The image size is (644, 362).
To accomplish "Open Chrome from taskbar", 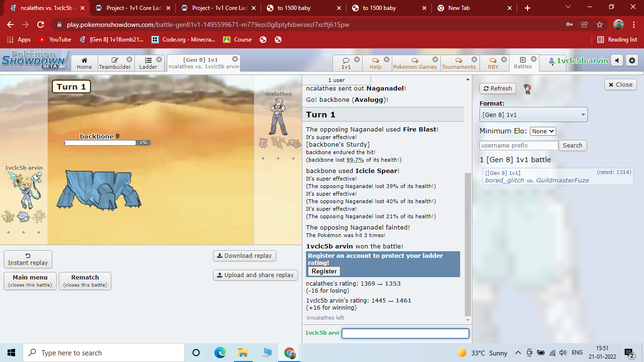I will point(290,353).
